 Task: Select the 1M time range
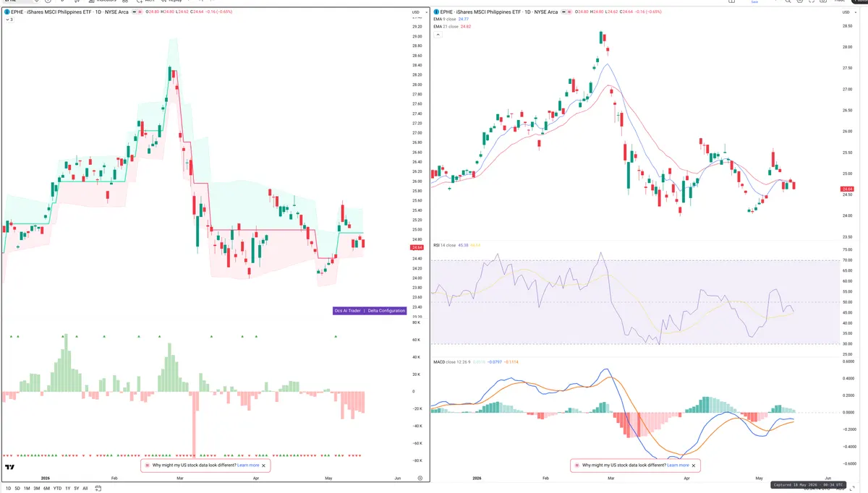pos(27,489)
